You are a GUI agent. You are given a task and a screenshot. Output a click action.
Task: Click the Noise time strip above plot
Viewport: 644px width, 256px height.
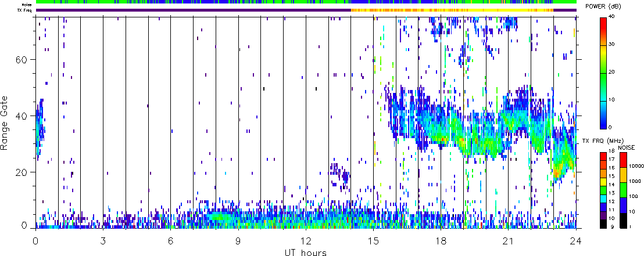[306, 2]
